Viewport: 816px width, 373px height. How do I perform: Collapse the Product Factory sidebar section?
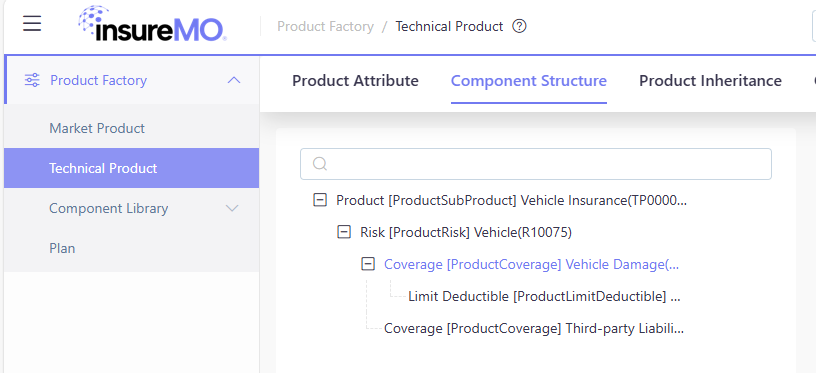(234, 80)
